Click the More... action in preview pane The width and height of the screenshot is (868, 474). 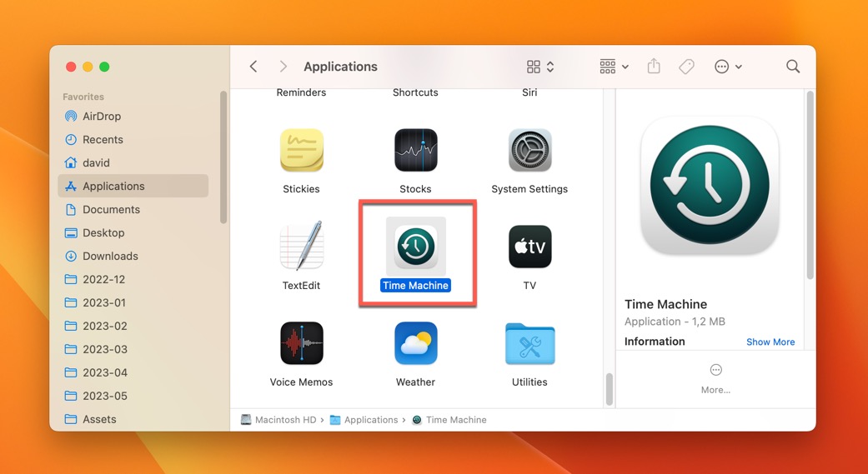click(715, 379)
